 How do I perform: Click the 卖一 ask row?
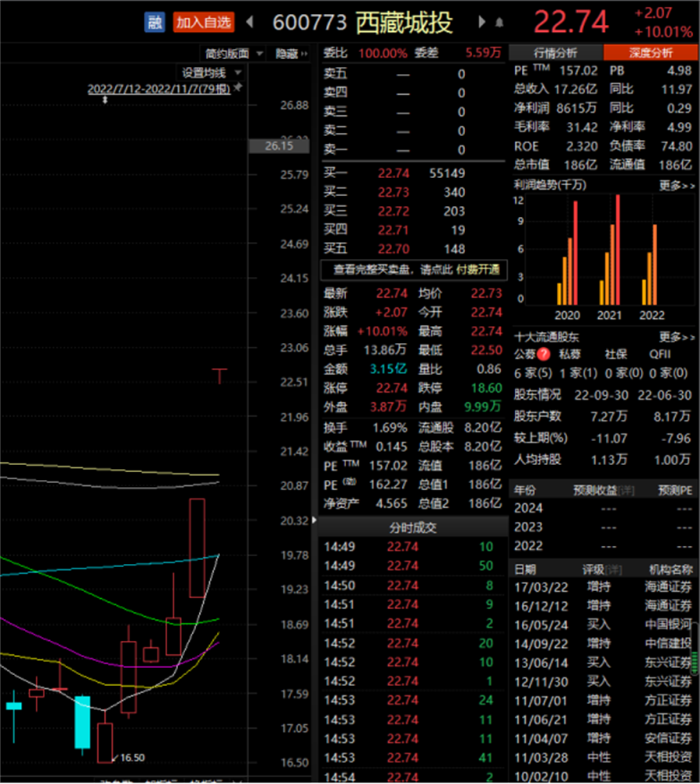[x=412, y=149]
